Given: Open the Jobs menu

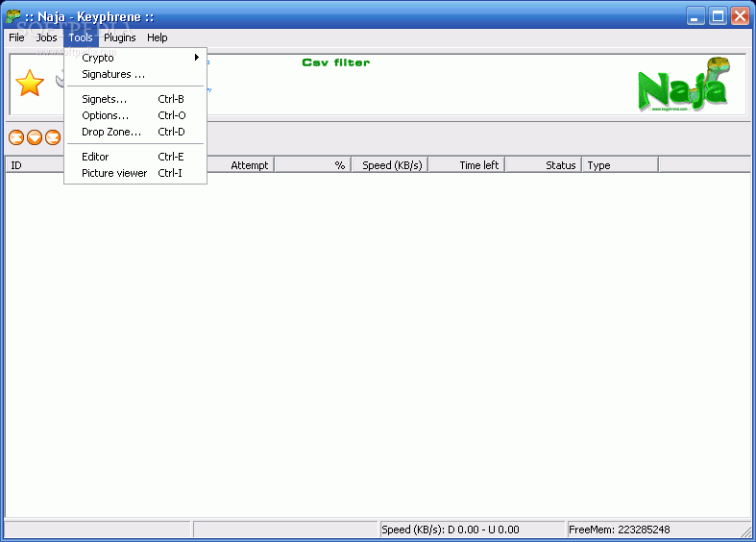Looking at the screenshot, I should (46, 37).
